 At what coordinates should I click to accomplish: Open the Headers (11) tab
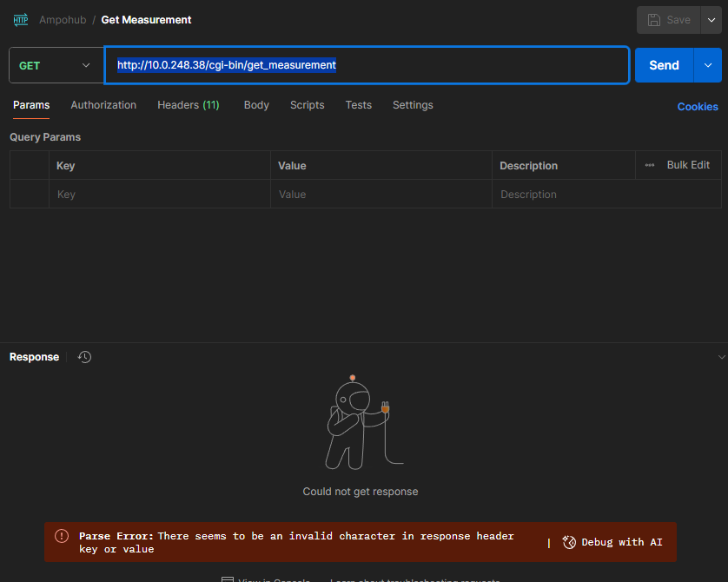[x=188, y=105]
